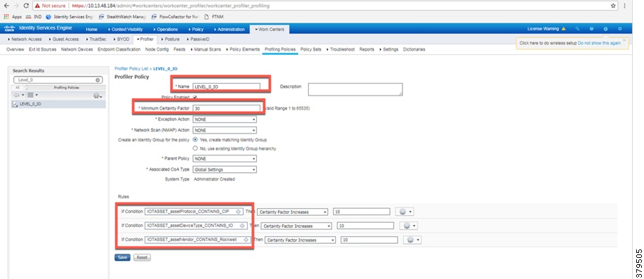Expand the Operations menu

(x=166, y=30)
